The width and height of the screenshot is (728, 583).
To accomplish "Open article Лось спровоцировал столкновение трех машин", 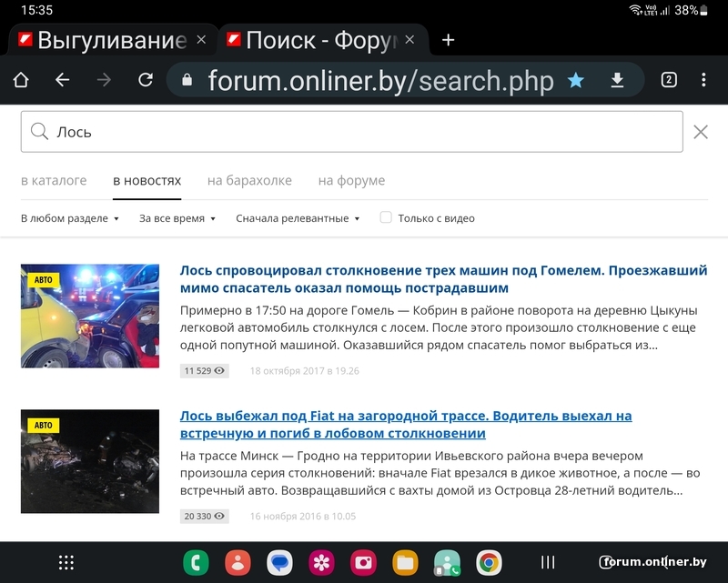I will pos(443,279).
